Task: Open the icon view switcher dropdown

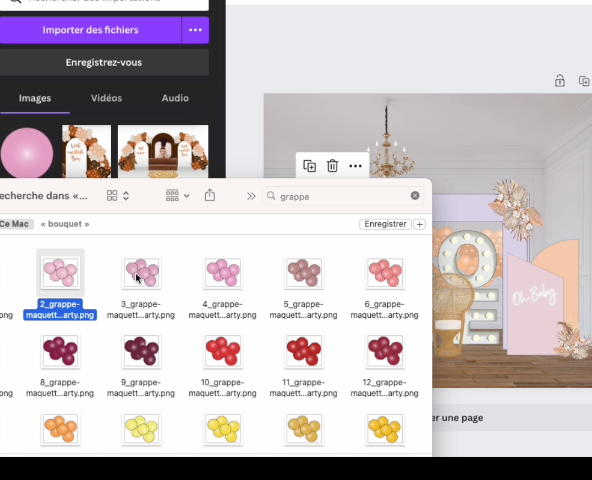Action: 118,196
